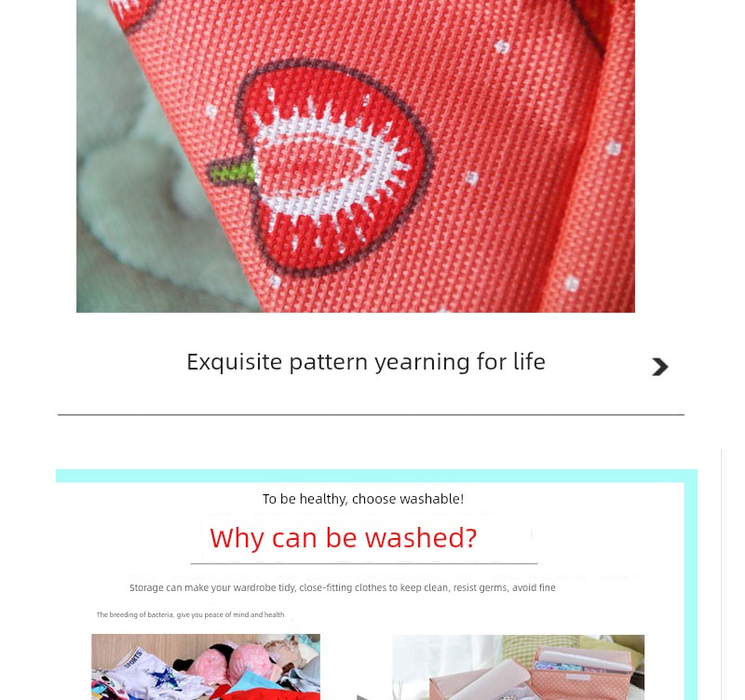The height and width of the screenshot is (700, 745).
Task: Click the cyan top border bar
Action: pos(376,476)
